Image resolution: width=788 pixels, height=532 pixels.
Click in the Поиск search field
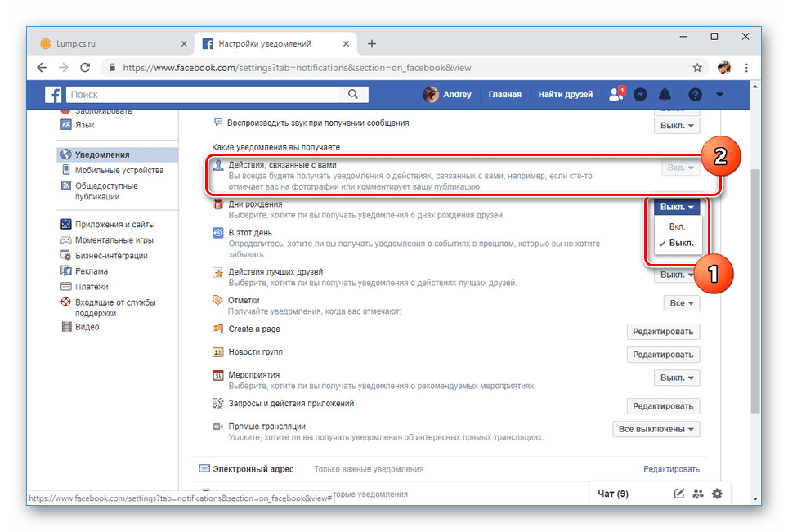tap(203, 95)
